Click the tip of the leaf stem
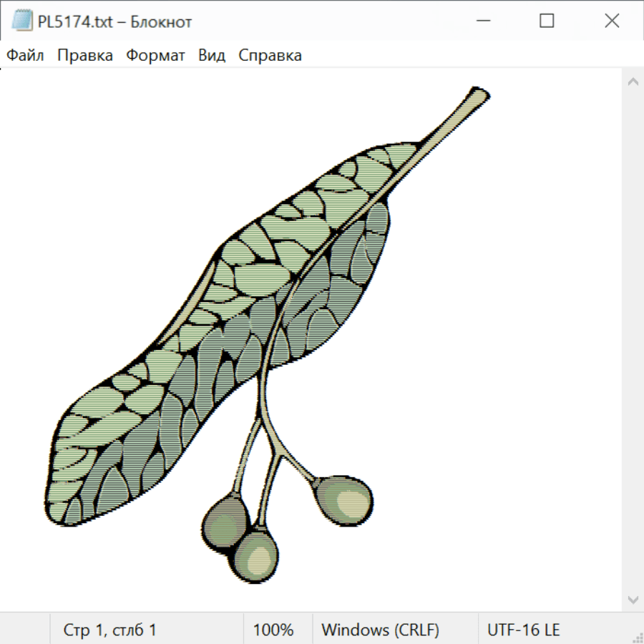Image resolution: width=644 pixels, height=644 pixels. 478,94
